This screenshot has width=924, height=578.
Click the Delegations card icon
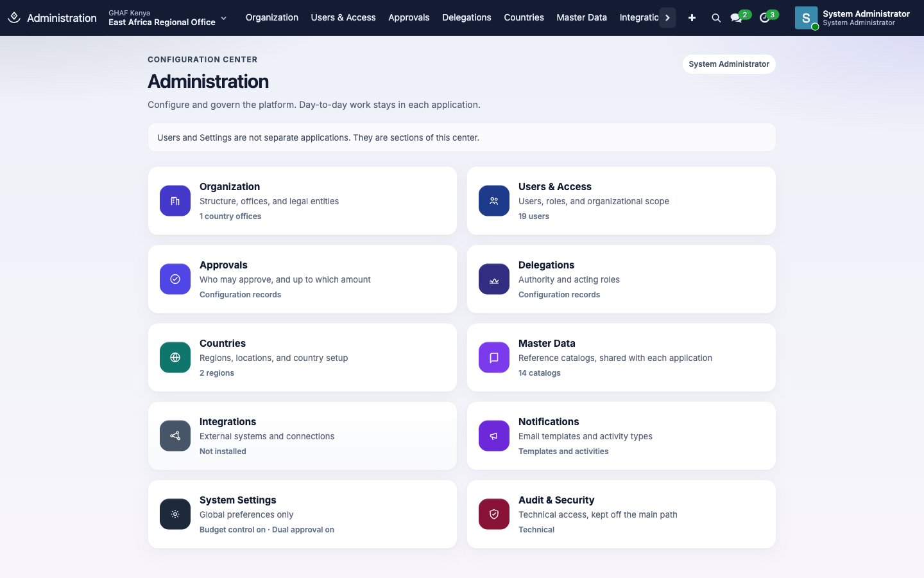point(494,279)
